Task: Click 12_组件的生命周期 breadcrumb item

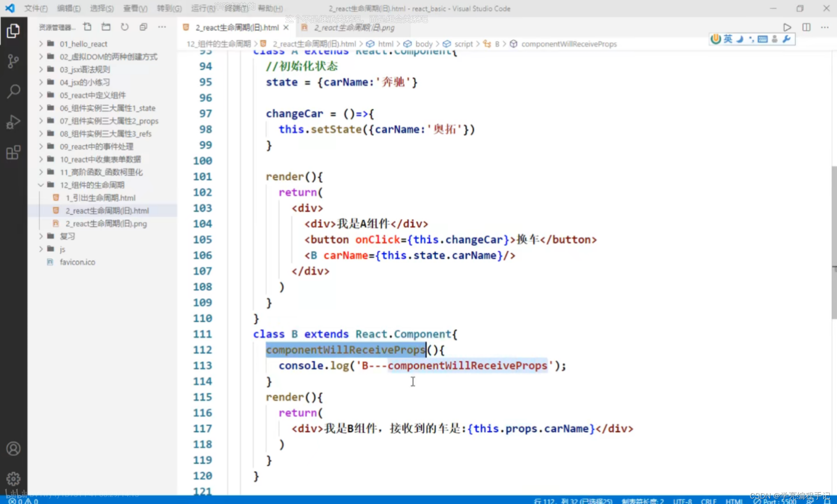Action: point(218,44)
